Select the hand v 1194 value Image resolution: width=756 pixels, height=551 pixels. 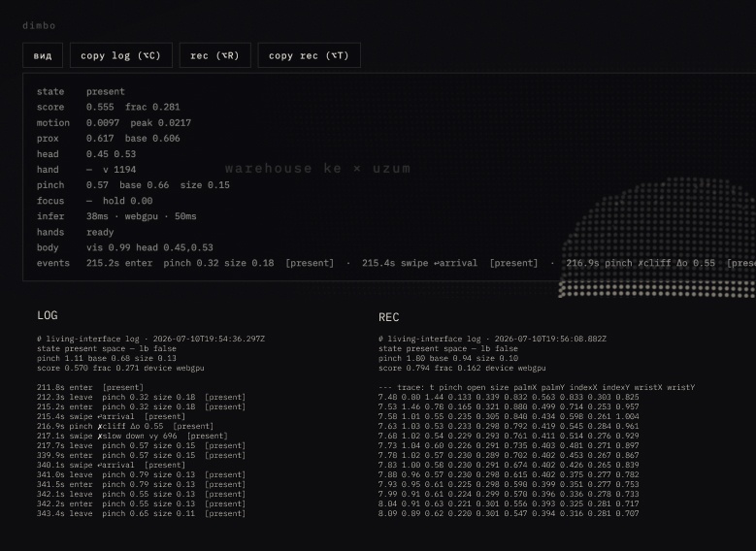click(112, 170)
